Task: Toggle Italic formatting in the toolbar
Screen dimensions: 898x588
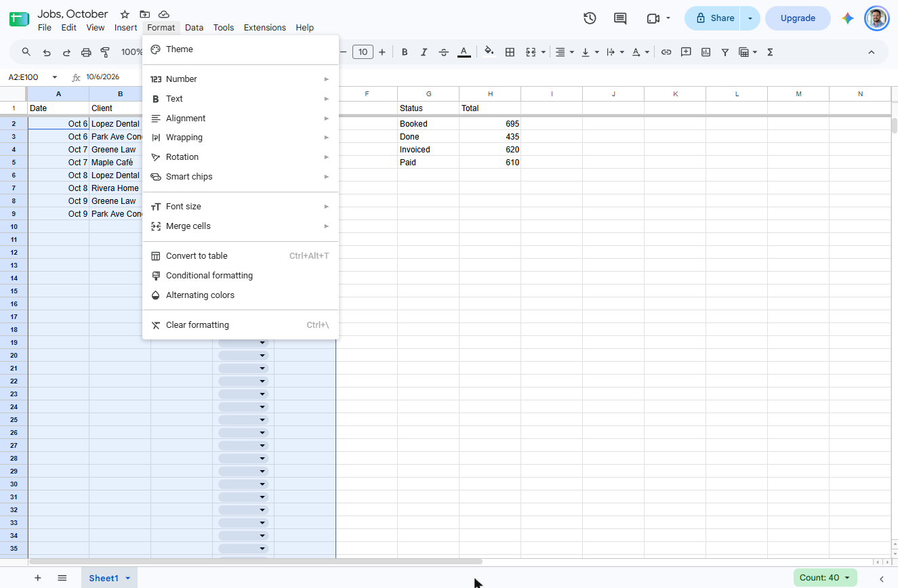Action: pos(424,52)
